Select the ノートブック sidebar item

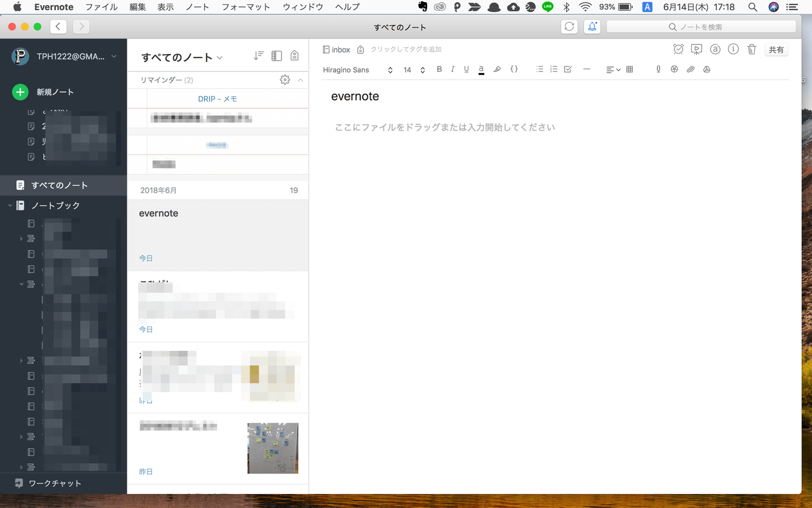point(55,206)
